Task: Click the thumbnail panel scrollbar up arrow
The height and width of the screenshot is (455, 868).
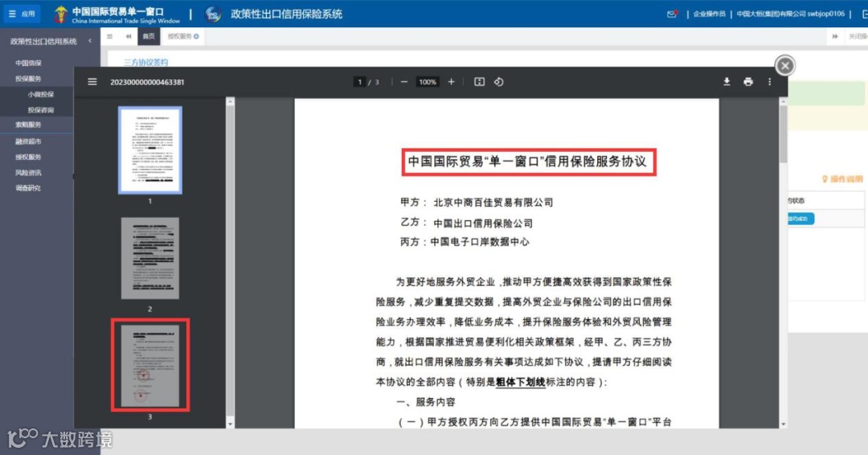Action: (231, 102)
